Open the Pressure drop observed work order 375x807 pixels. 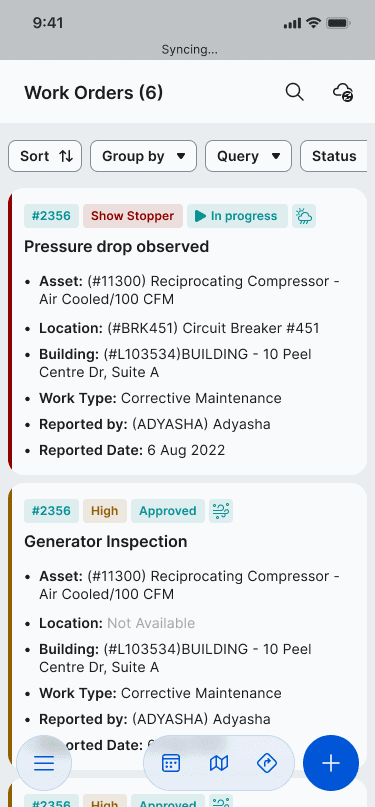(x=116, y=247)
